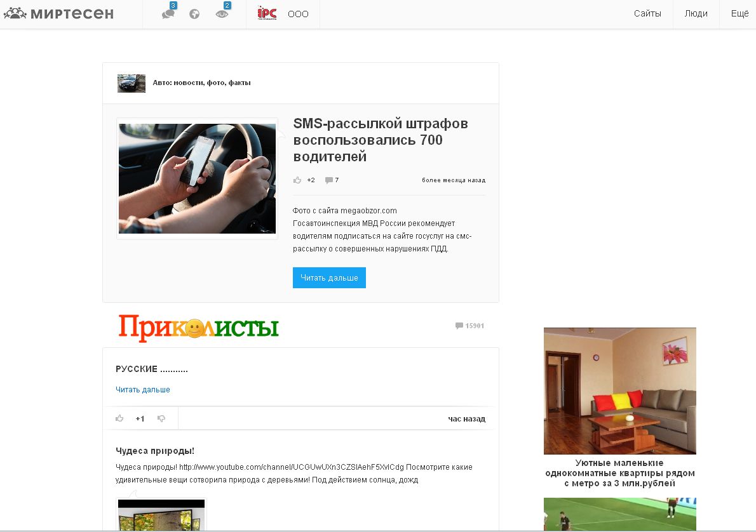Open the phone-and-steering-wheel article image
The height and width of the screenshot is (532, 756).
(197, 179)
